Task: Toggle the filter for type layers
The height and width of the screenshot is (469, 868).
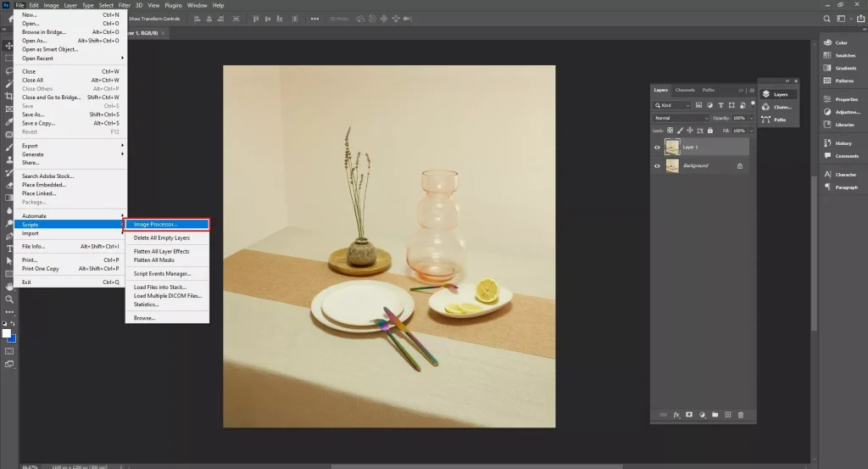Action: pyautogui.click(x=721, y=105)
